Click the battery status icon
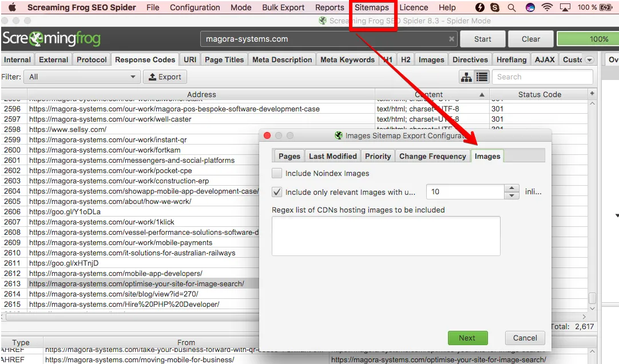 pos(606,7)
